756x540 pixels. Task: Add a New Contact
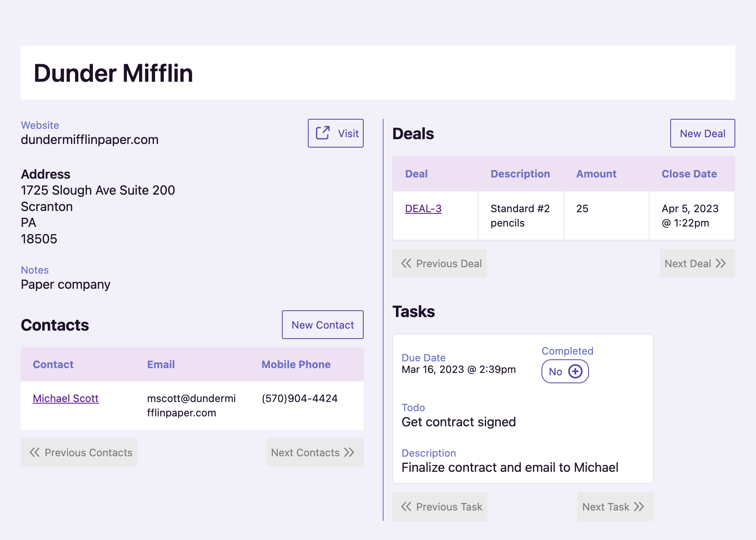[x=323, y=325]
